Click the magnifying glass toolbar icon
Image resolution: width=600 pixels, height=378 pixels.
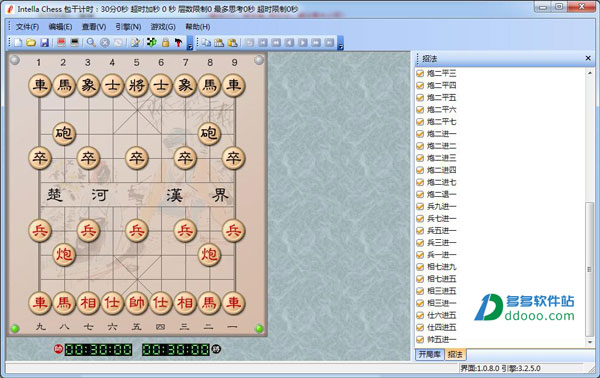tap(91, 42)
